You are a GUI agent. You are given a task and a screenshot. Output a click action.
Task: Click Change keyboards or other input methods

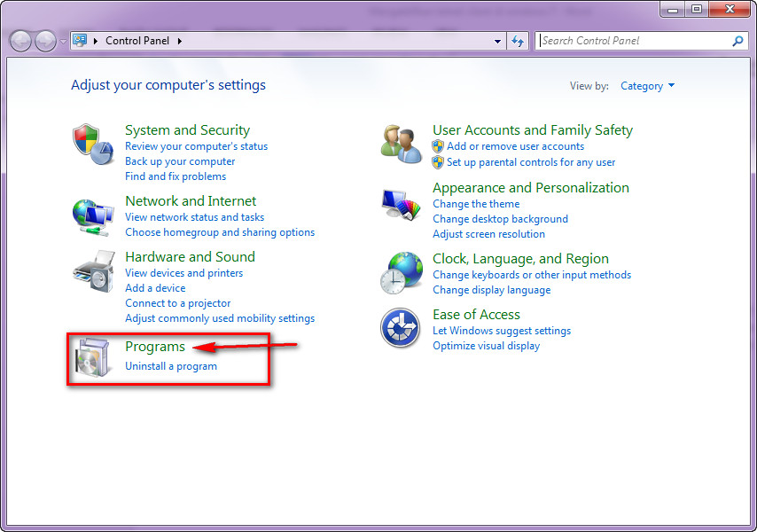pyautogui.click(x=532, y=275)
